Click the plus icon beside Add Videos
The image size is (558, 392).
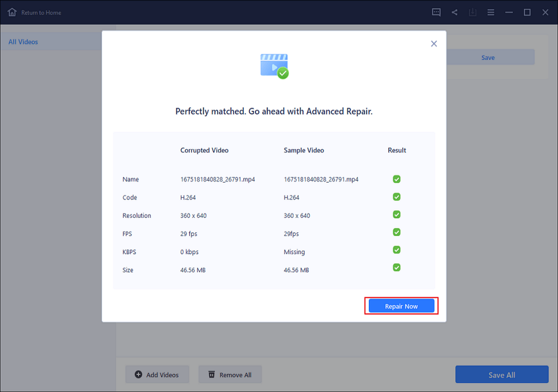[x=138, y=374]
